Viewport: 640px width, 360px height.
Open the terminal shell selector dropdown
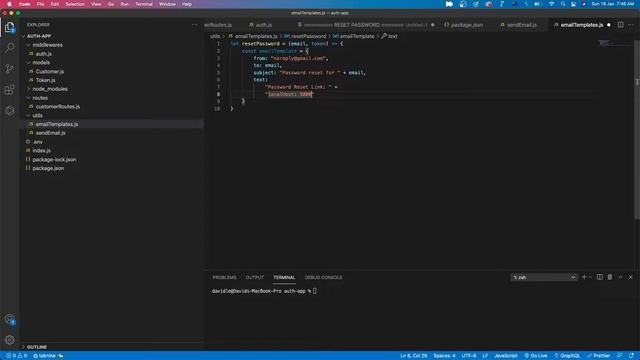click(544, 277)
